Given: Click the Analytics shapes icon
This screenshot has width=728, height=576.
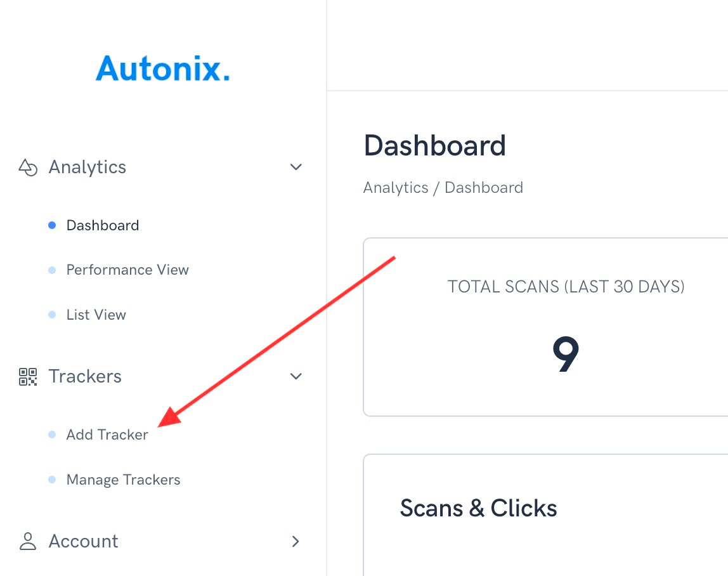Looking at the screenshot, I should (28, 167).
